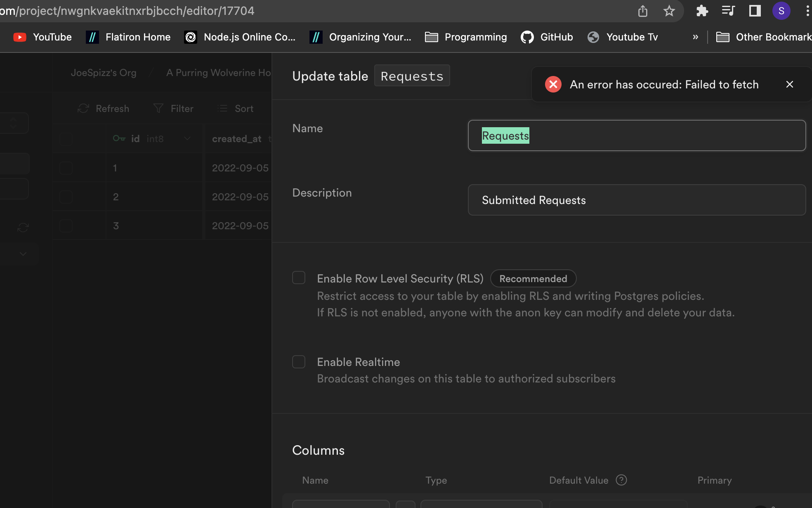Navigate to JoeSpizz's Org breadcrumb
Image resolution: width=812 pixels, height=508 pixels.
tap(104, 72)
